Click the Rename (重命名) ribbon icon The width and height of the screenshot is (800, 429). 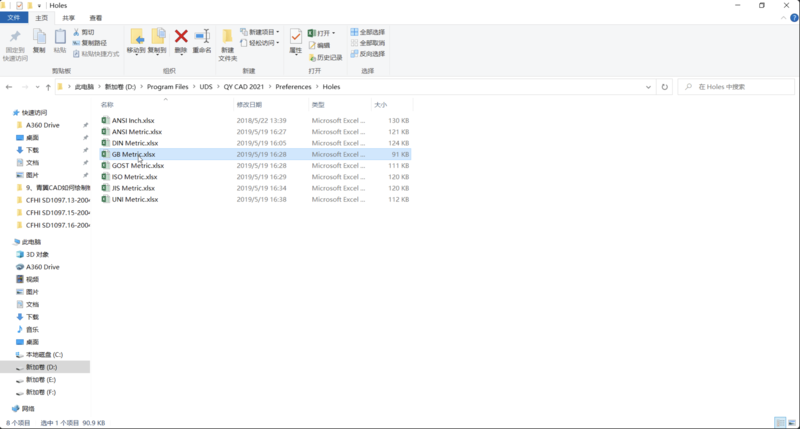[202, 41]
